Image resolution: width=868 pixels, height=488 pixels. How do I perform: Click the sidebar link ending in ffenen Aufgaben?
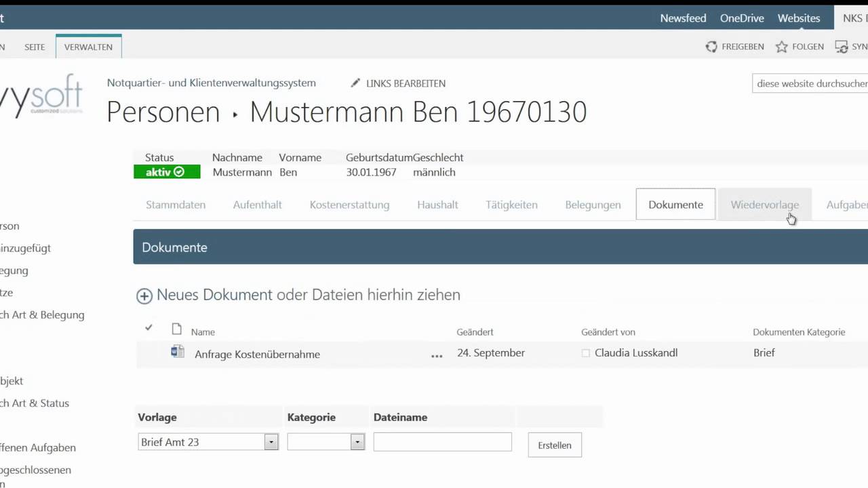(38, 447)
